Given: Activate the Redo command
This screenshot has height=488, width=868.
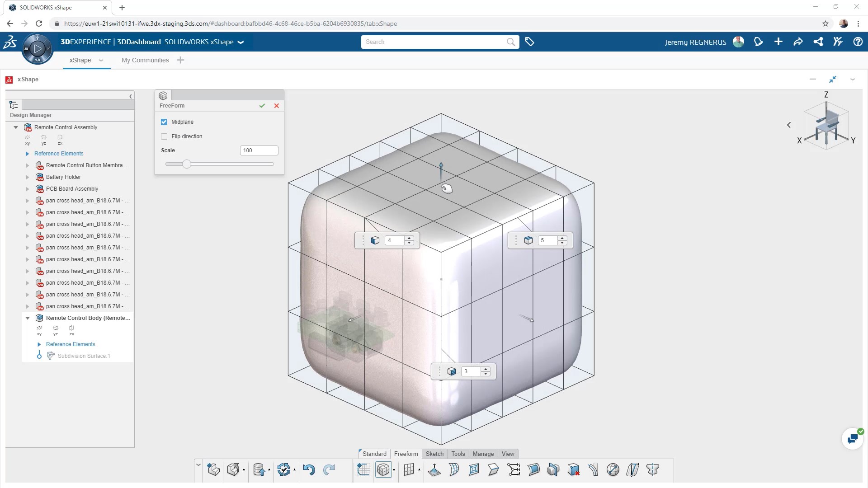Looking at the screenshot, I should tap(329, 470).
